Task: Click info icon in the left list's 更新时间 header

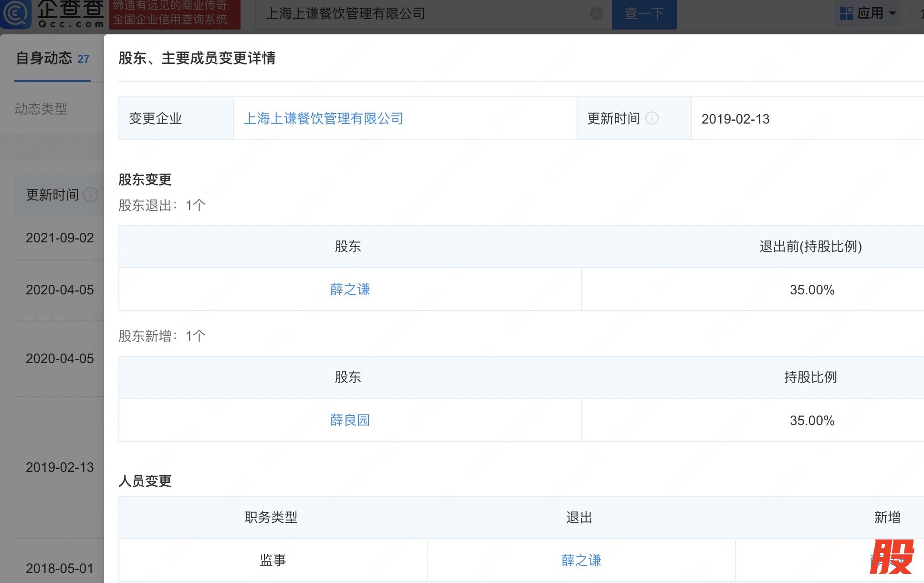Action: coord(91,195)
